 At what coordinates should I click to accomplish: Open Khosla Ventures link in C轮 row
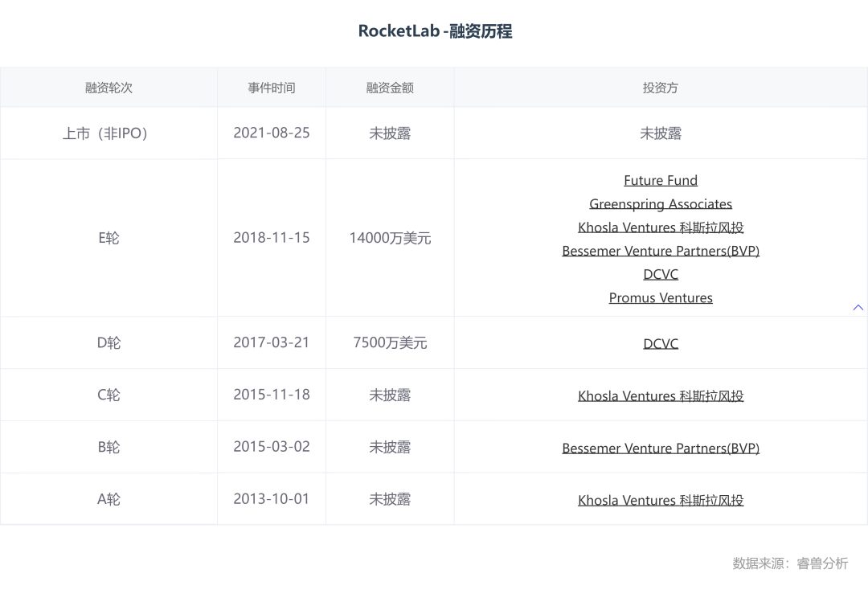[x=661, y=395]
